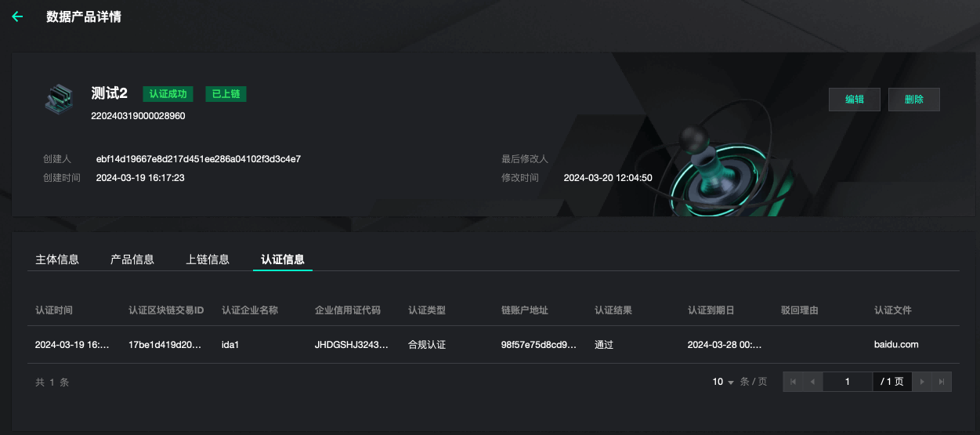980x435 pixels.
Task: Switch to 产品信息 tab
Action: coord(132,259)
